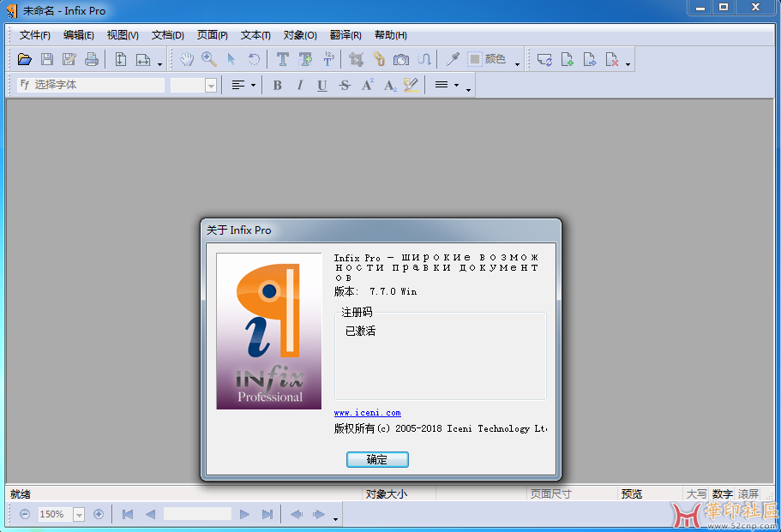Click the 确定 button in About dialog
The width and height of the screenshot is (781, 532).
pos(377,459)
